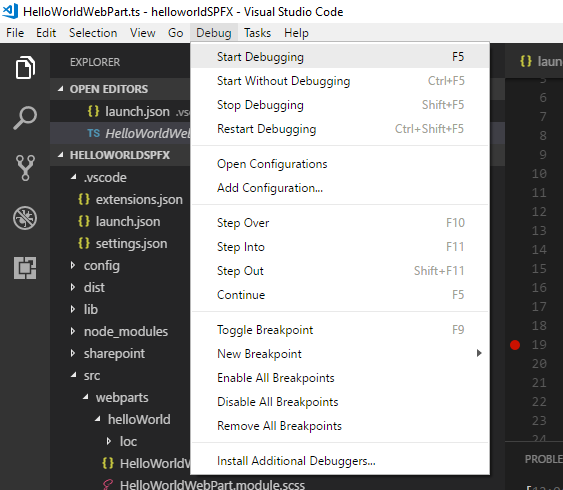Choose Toggle Breakpoint menu item
Screen dimensions: 563x490
tap(340, 330)
